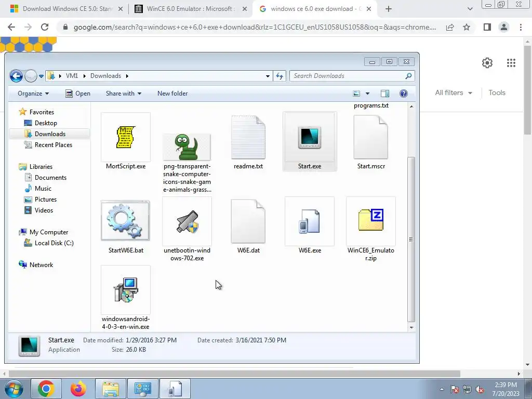Viewport: 532px width, 399px height.
Task: Click the Explorer Back arrow button
Action: [16, 76]
